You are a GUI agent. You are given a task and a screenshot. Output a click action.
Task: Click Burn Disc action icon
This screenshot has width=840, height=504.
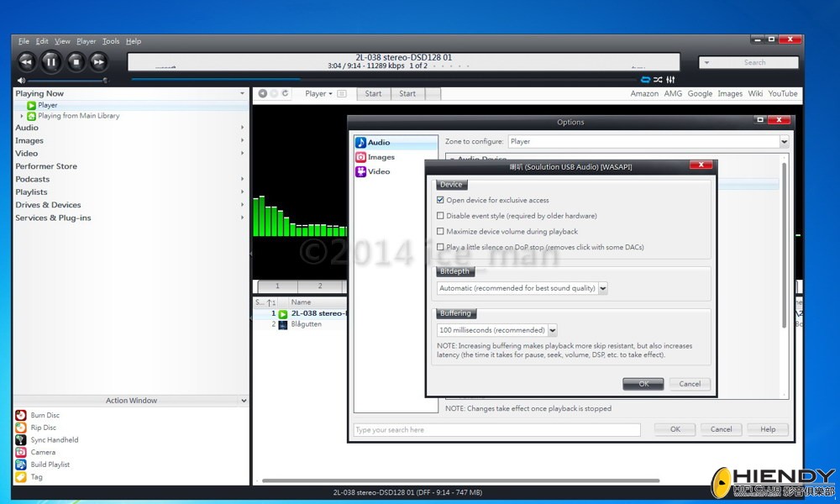[x=21, y=415]
